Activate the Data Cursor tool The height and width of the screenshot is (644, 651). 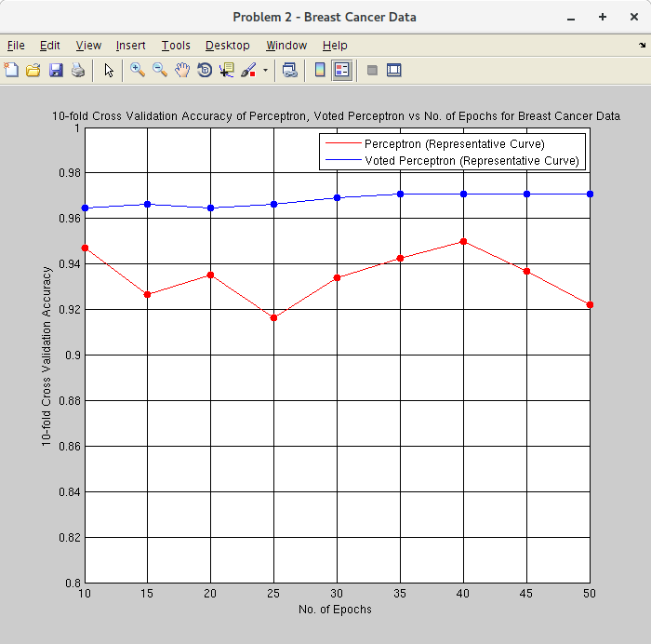pyautogui.click(x=227, y=70)
